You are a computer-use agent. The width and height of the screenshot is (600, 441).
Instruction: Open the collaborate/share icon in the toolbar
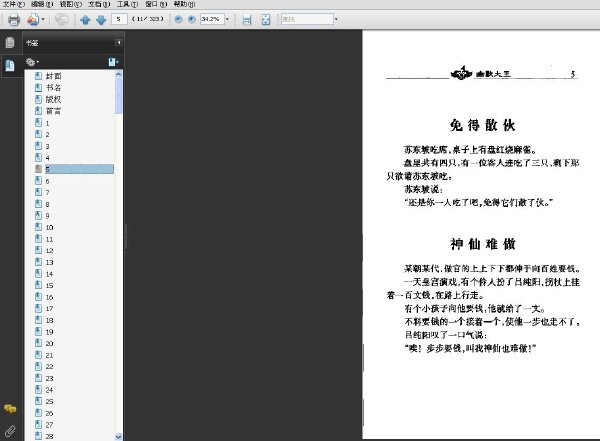click(33, 19)
